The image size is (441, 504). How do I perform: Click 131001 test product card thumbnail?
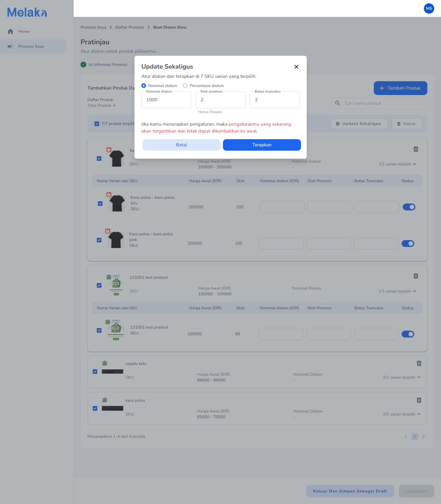(x=116, y=285)
